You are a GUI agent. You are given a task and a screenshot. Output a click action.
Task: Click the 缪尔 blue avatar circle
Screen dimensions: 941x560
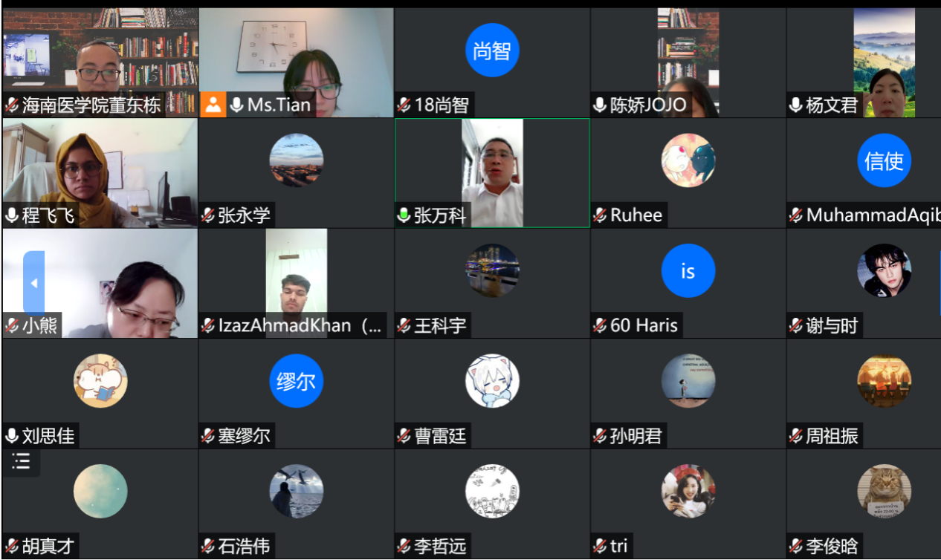click(x=296, y=381)
